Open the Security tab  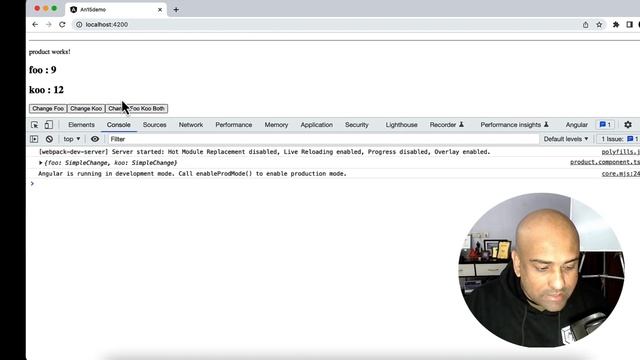tap(356, 125)
